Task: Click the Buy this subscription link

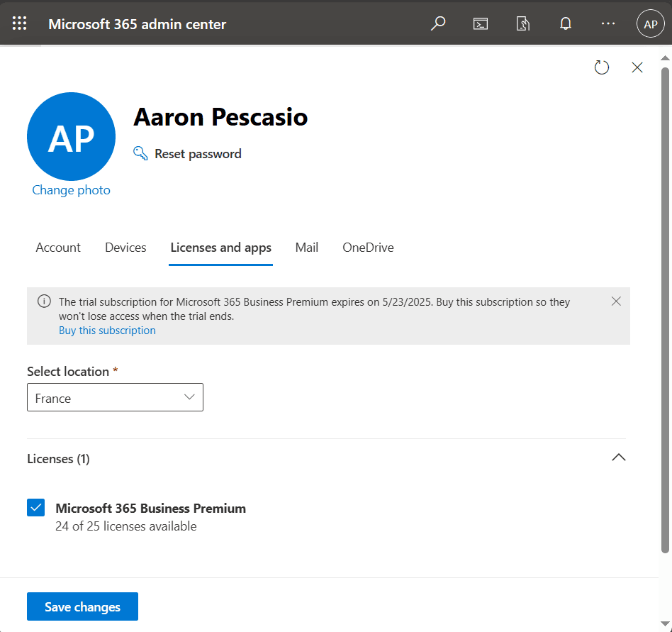Action: coord(107,330)
